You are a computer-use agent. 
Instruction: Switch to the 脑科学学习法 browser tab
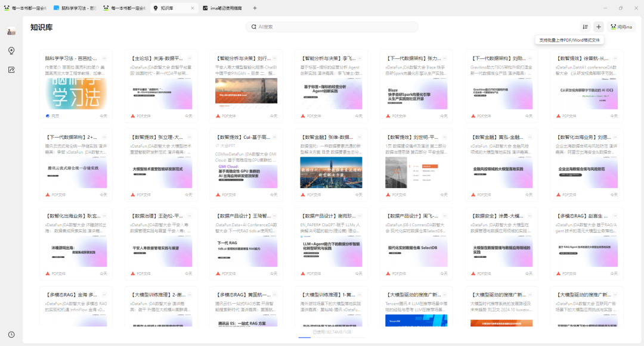75,8
